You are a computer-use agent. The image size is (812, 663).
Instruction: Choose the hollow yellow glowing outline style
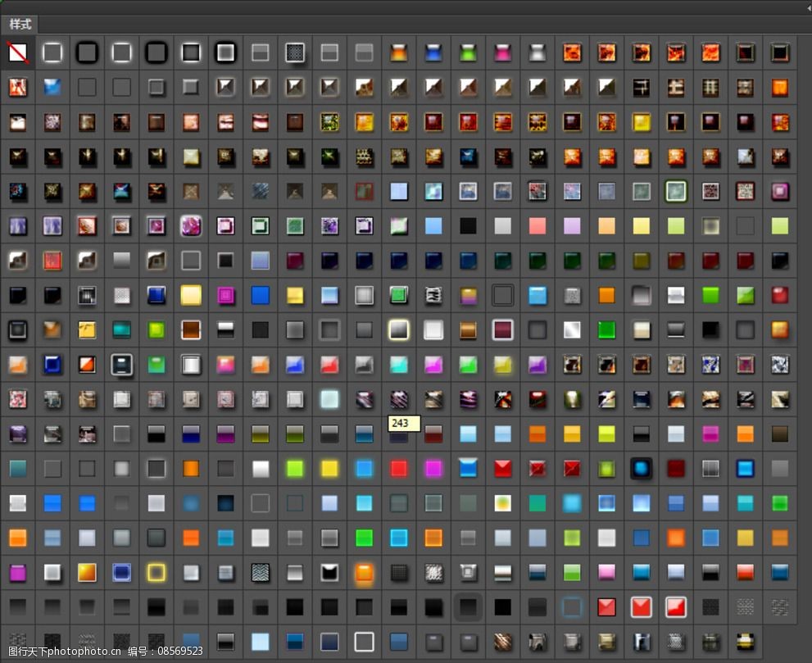tap(156, 571)
